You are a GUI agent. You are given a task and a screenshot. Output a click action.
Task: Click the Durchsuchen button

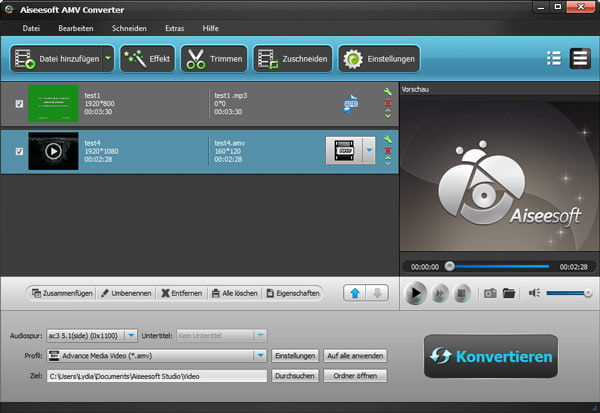click(295, 376)
